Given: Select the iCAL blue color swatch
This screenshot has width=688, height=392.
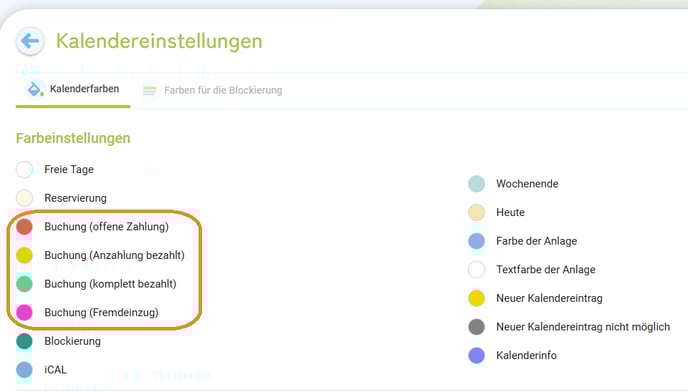Looking at the screenshot, I should (24, 370).
